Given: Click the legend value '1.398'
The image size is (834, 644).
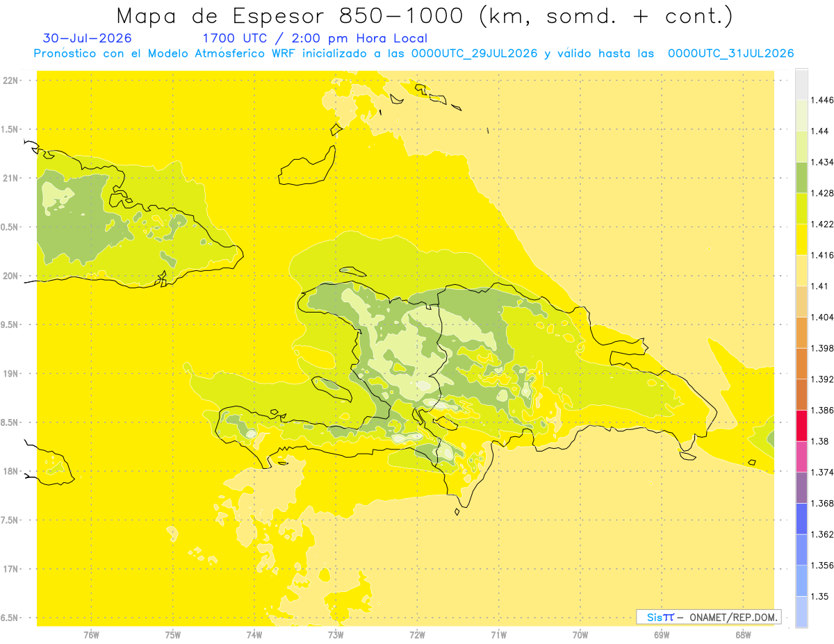Looking at the screenshot, I should point(823,348).
